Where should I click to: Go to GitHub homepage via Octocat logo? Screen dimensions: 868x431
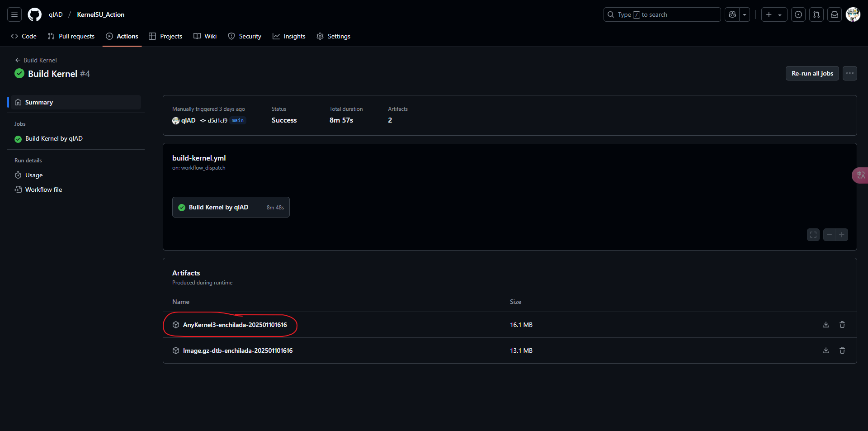[35, 14]
